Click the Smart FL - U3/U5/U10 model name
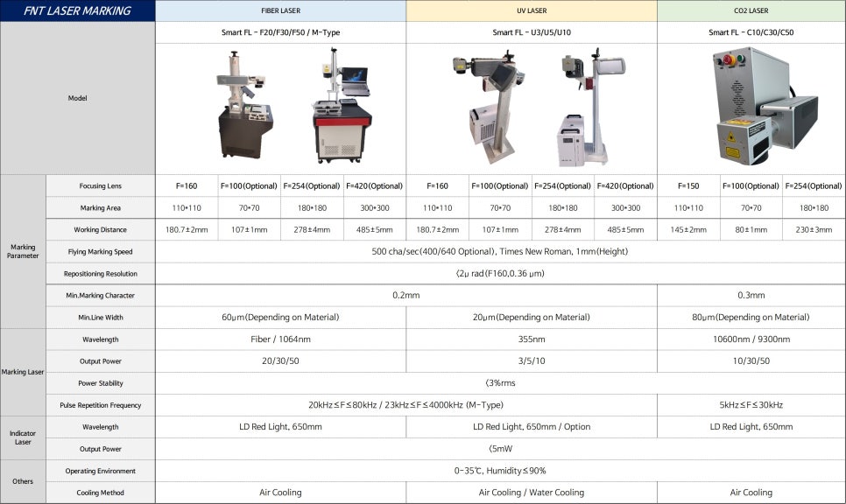Image resolution: width=846 pixels, height=504 pixels. (532, 32)
